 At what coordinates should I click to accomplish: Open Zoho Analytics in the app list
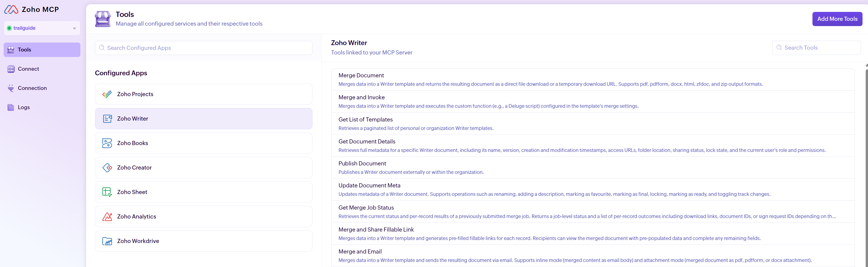point(204,216)
